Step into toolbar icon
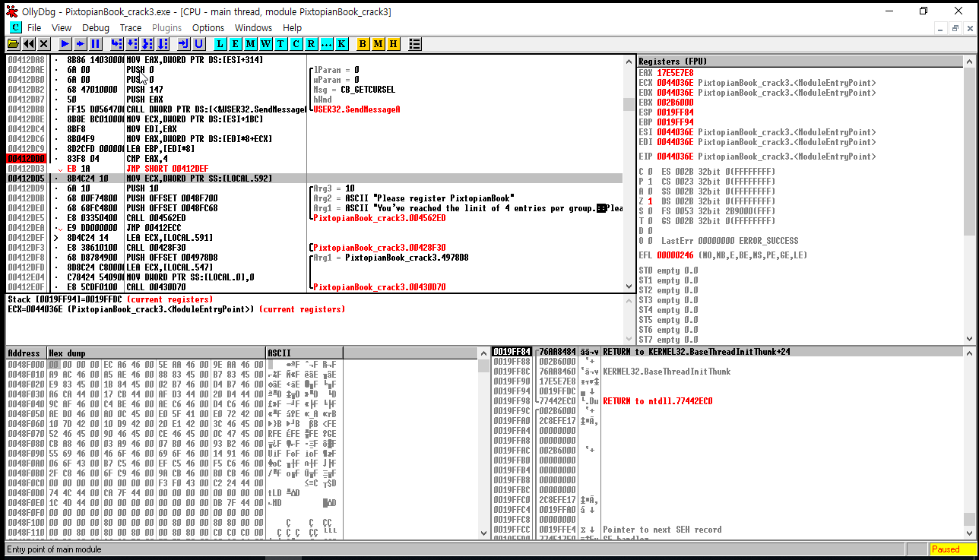This screenshot has height=560, width=979. click(117, 44)
